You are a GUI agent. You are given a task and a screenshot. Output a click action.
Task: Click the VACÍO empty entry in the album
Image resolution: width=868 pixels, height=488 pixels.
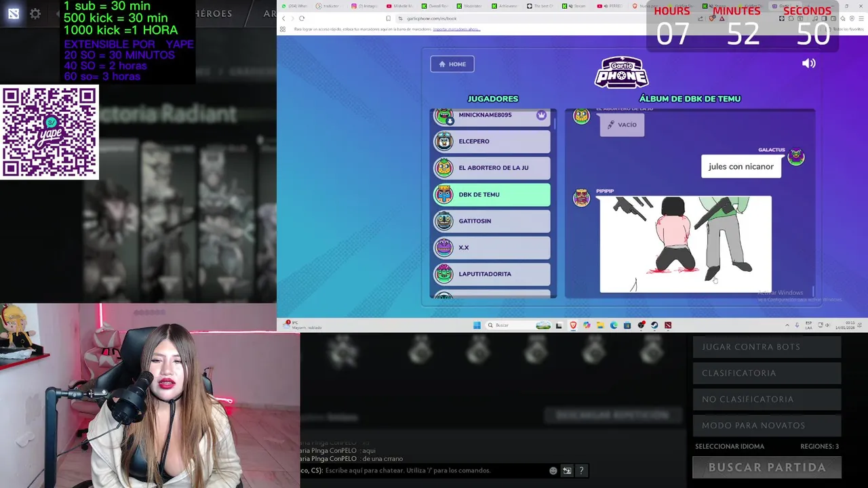point(622,125)
